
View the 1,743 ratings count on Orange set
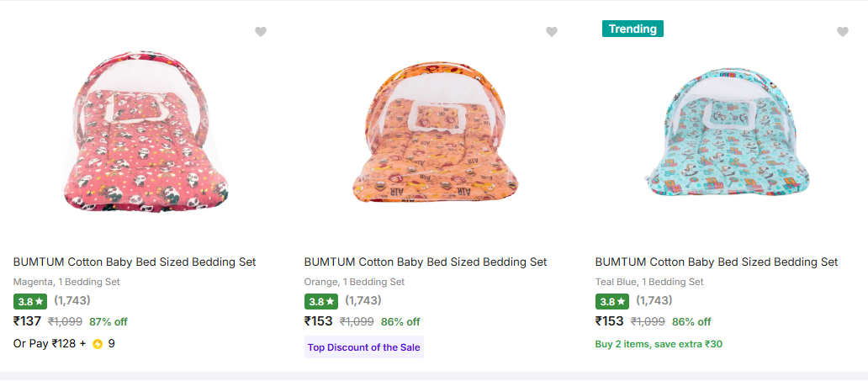(363, 300)
